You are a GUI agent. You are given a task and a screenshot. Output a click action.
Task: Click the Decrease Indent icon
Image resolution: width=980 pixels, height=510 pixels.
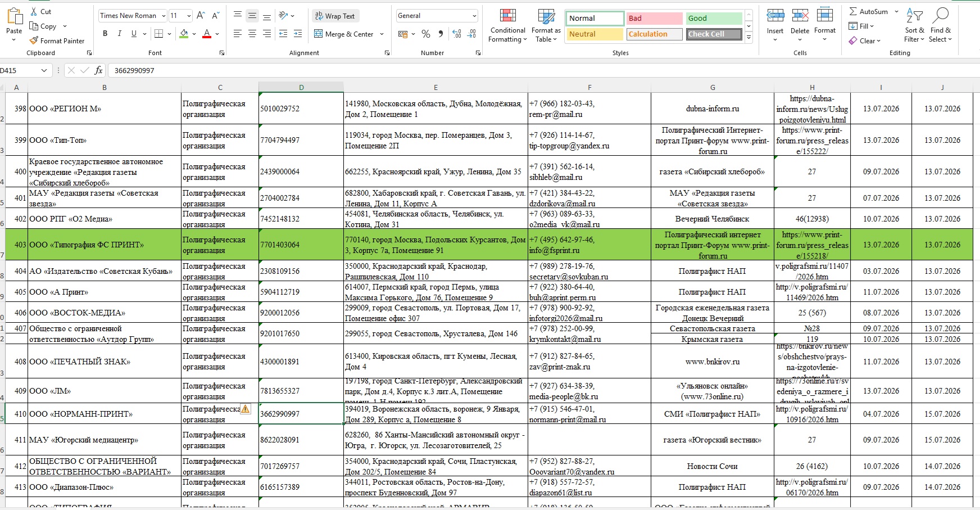(283, 34)
